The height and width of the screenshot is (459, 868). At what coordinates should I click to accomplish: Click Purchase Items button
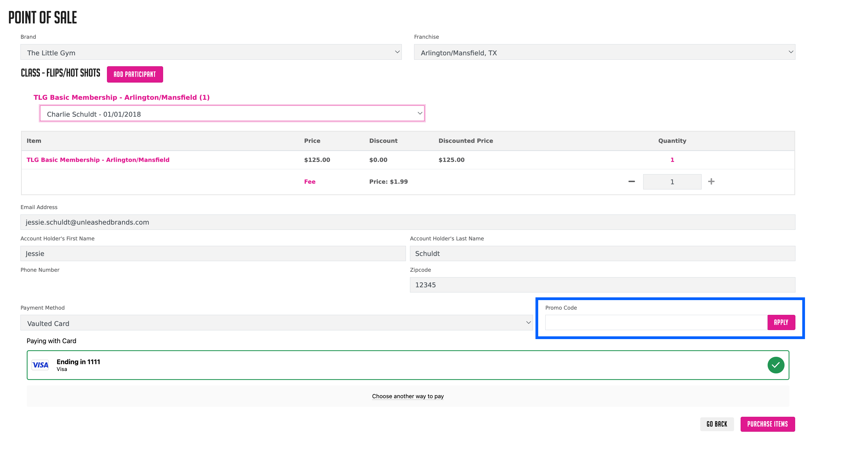pos(768,424)
